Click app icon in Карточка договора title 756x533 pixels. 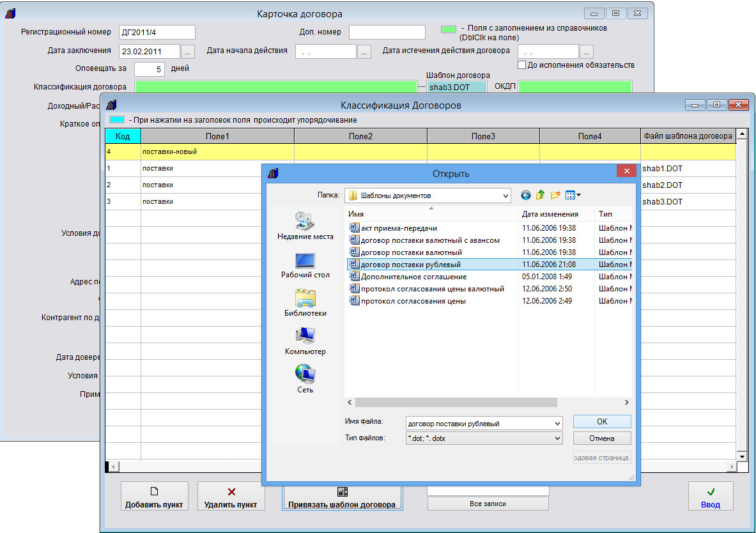pos(11,13)
